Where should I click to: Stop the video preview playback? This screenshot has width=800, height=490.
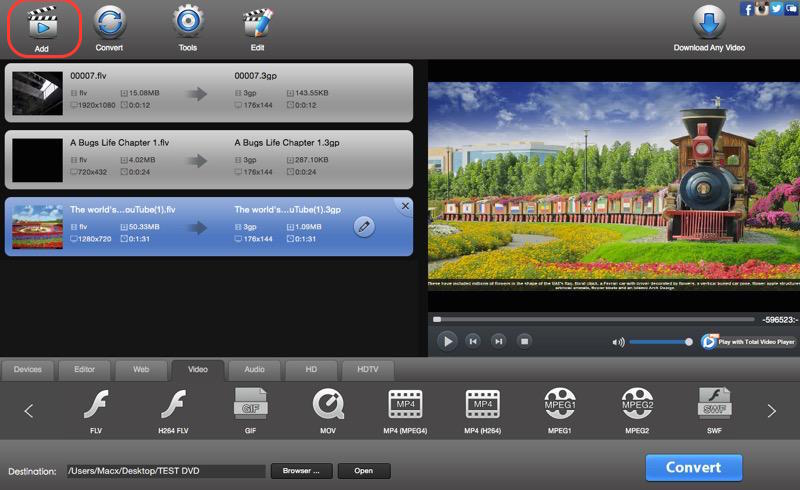tap(523, 341)
